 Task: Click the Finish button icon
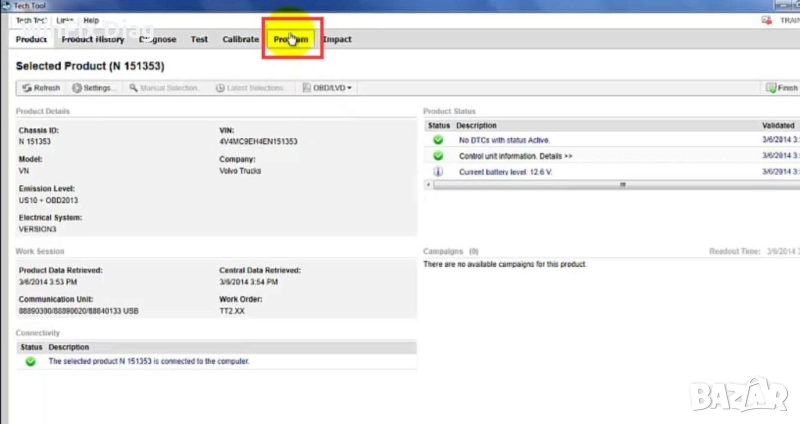(770, 88)
